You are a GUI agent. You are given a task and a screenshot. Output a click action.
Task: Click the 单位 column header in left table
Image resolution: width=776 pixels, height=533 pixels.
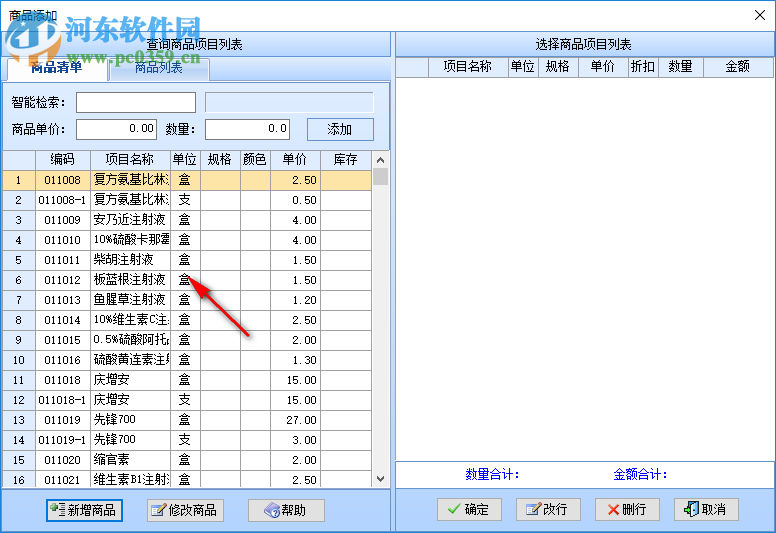coord(185,160)
